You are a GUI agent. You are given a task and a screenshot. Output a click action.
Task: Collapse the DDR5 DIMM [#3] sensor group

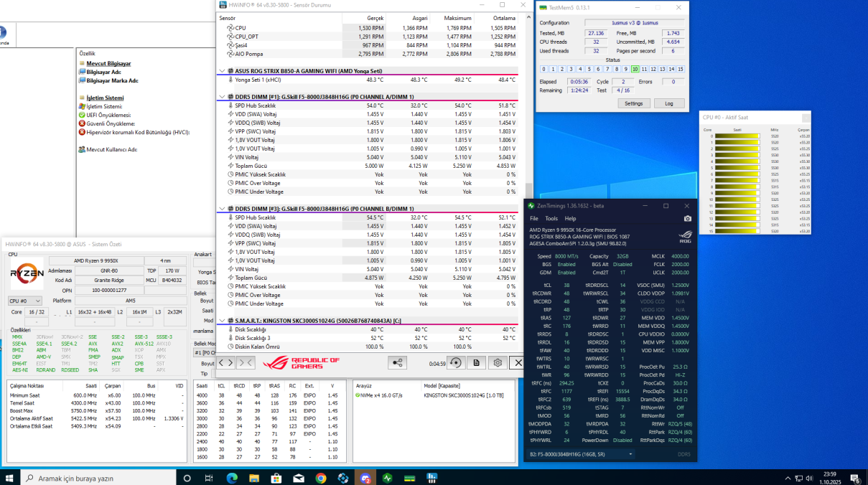[222, 209]
